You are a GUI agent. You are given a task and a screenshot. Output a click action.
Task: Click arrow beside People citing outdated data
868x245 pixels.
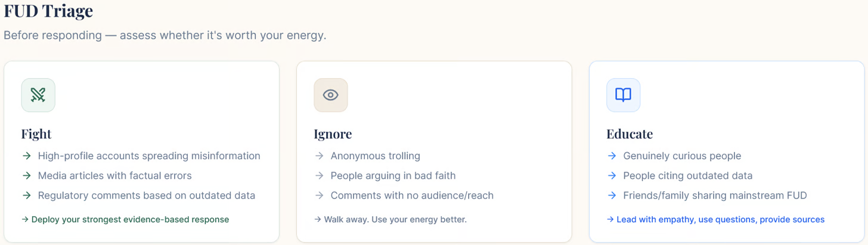click(x=612, y=176)
